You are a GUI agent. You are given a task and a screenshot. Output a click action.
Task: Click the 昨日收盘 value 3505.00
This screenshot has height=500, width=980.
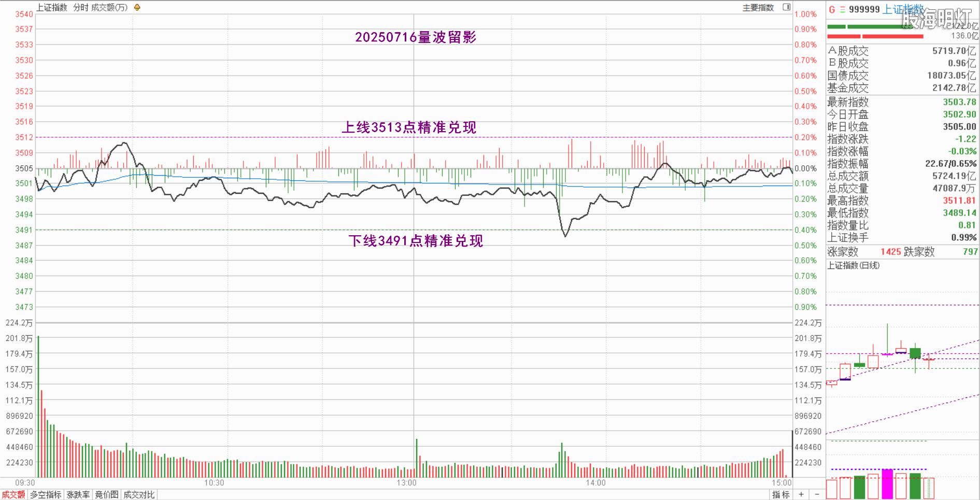[959, 127]
